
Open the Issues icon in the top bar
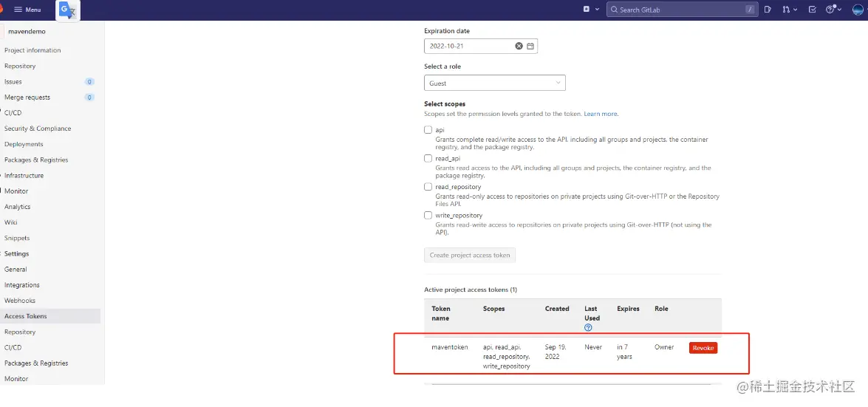coord(768,10)
